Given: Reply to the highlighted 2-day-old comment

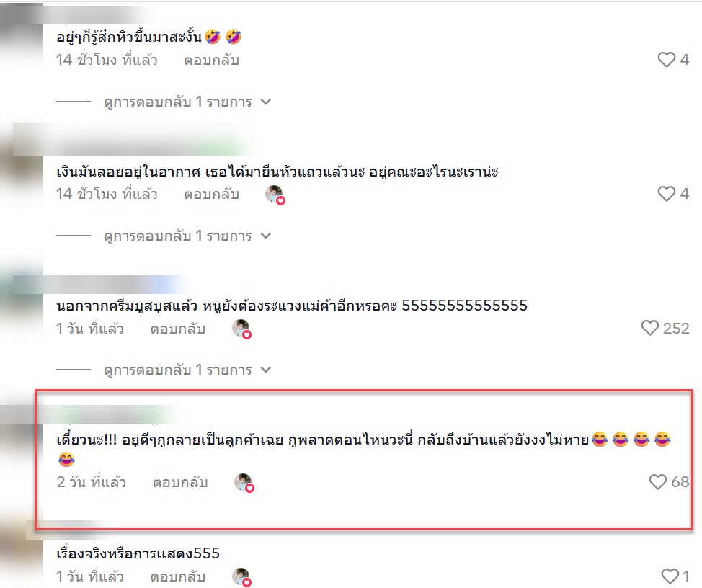Looking at the screenshot, I should [180, 482].
